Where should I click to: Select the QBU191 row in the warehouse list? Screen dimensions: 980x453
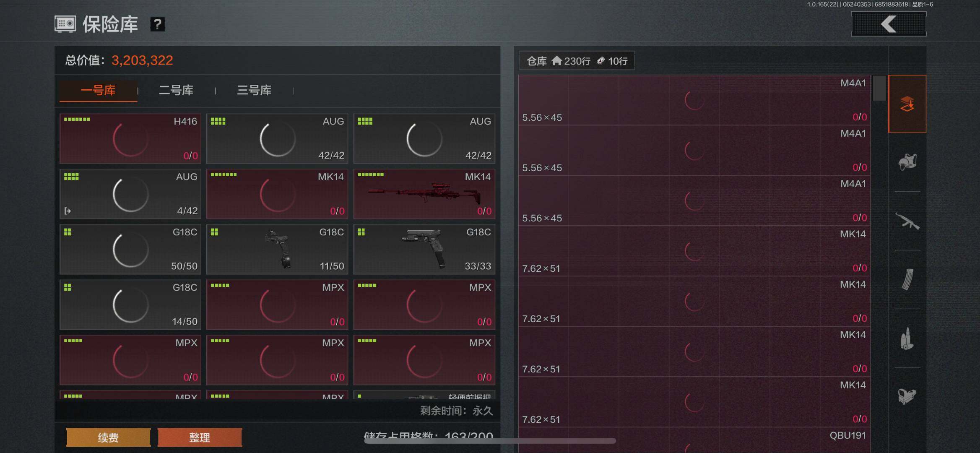coord(694,440)
